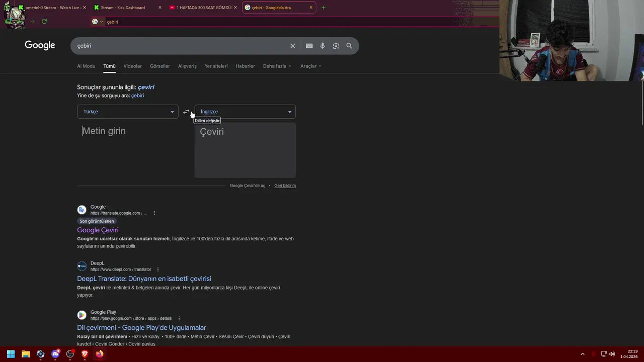Go forward with the arrow icon
644x362 pixels.
pos(32,22)
